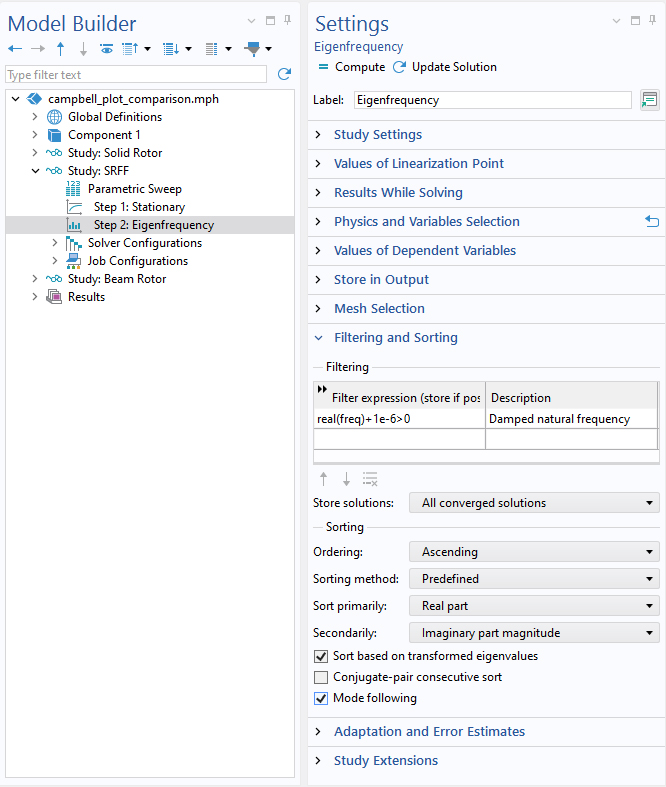Open the Sorting method dropdown

tap(534, 579)
